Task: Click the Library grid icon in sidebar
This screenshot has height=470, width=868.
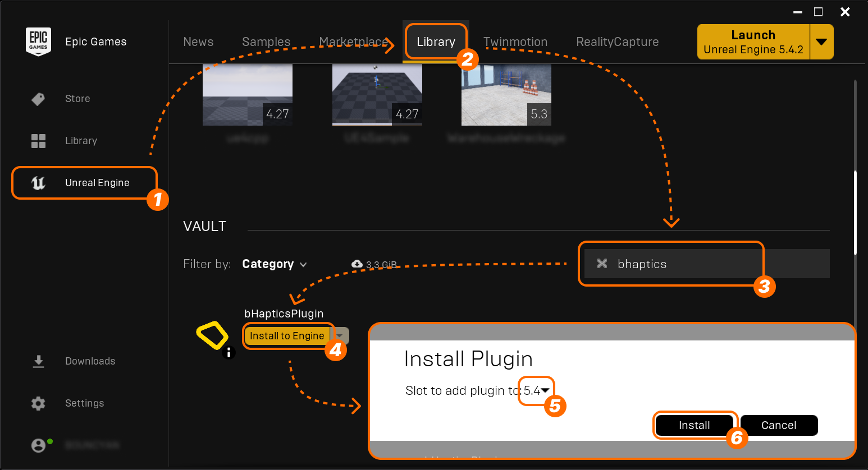Action: coord(38,141)
